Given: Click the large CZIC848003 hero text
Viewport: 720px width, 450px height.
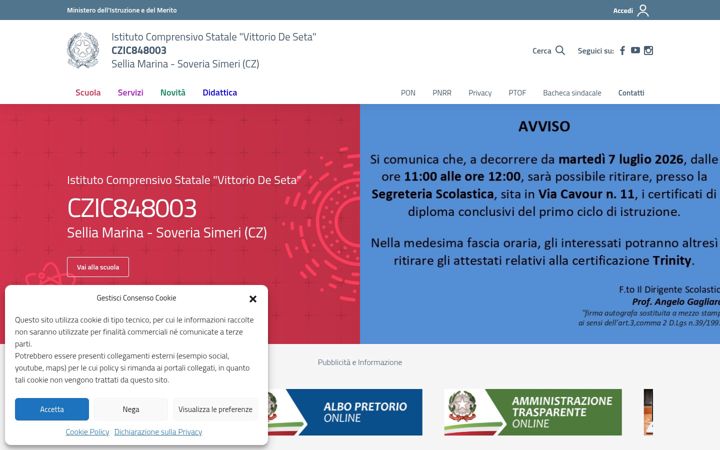Looking at the screenshot, I should point(132,208).
